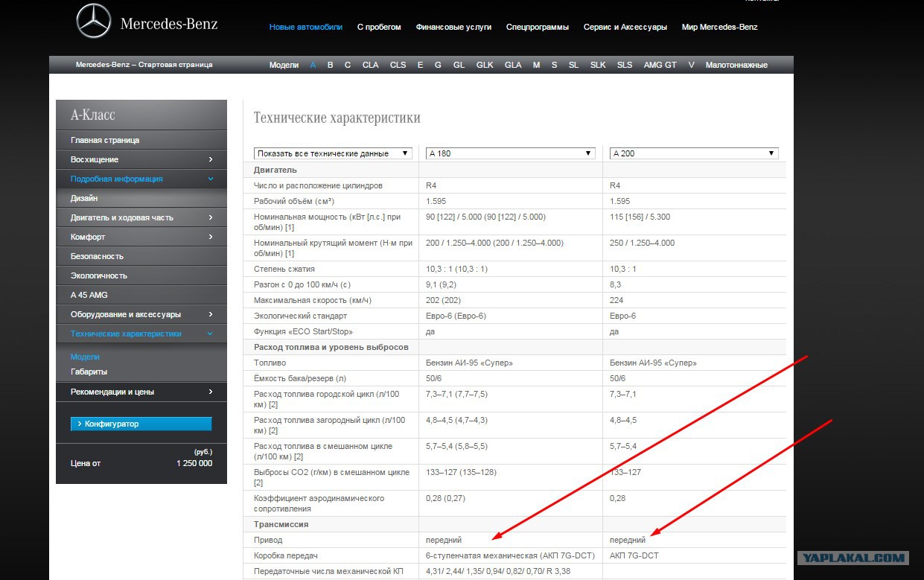Viewport: 924px width, 580px height.
Task: Select the AMG GT model link
Action: coord(660,65)
